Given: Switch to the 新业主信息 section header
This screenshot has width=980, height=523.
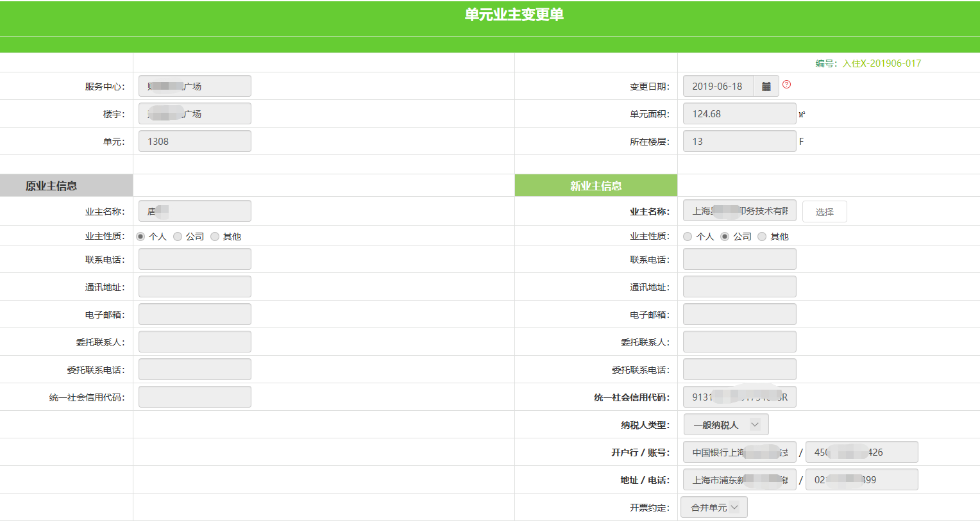Looking at the screenshot, I should coord(596,186).
